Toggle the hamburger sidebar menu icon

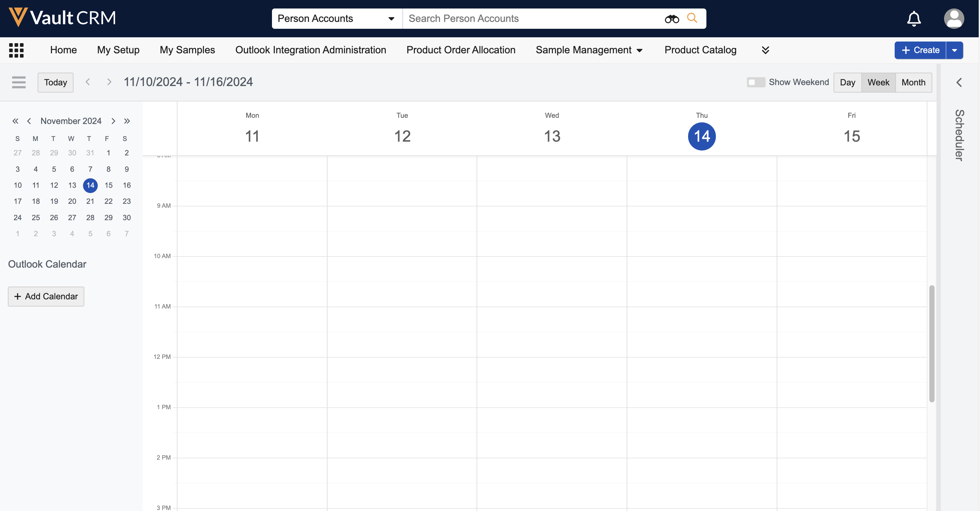coord(19,82)
